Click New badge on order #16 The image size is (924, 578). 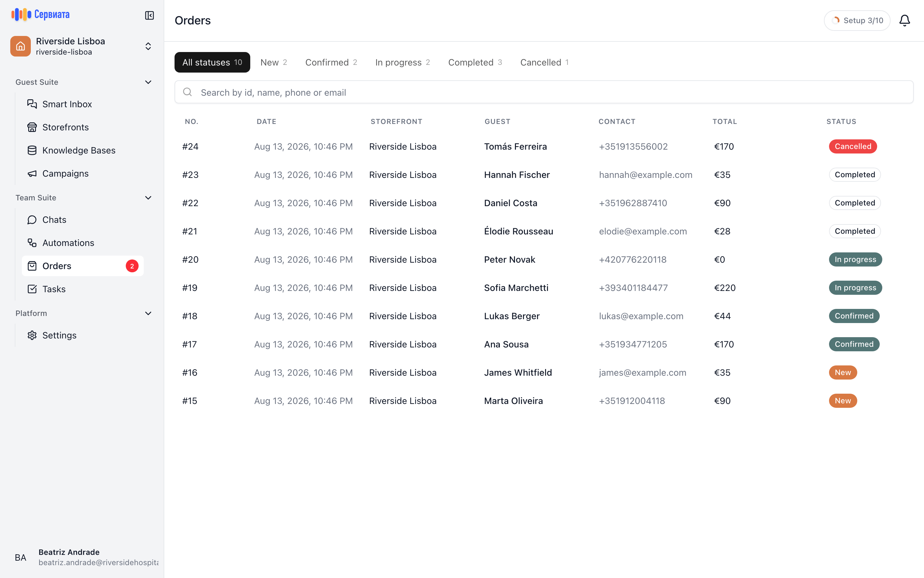point(843,373)
